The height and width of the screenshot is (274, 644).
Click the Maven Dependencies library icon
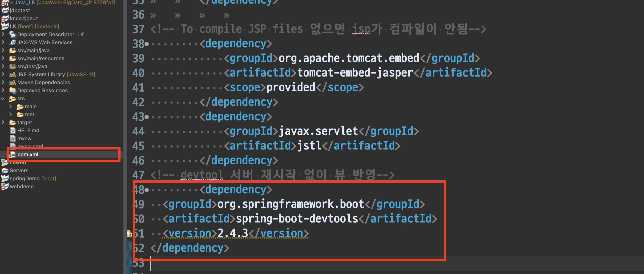tap(12, 82)
